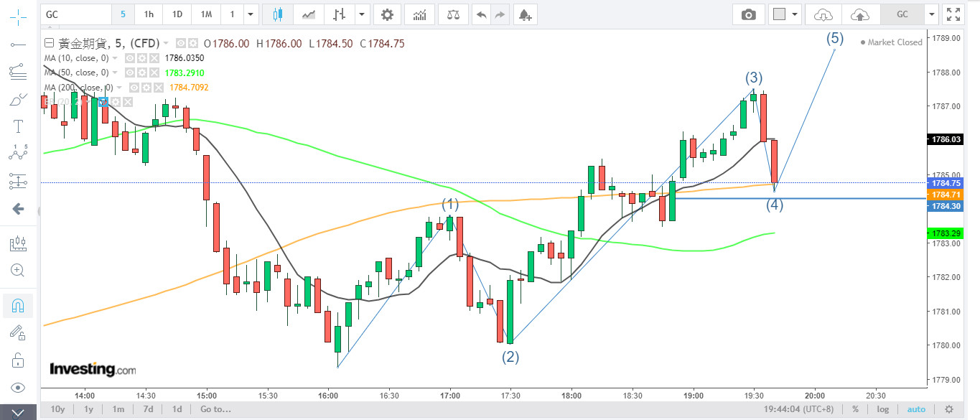Click the add alert bell icon
Viewport: 980px width, 420px height.
(525, 14)
